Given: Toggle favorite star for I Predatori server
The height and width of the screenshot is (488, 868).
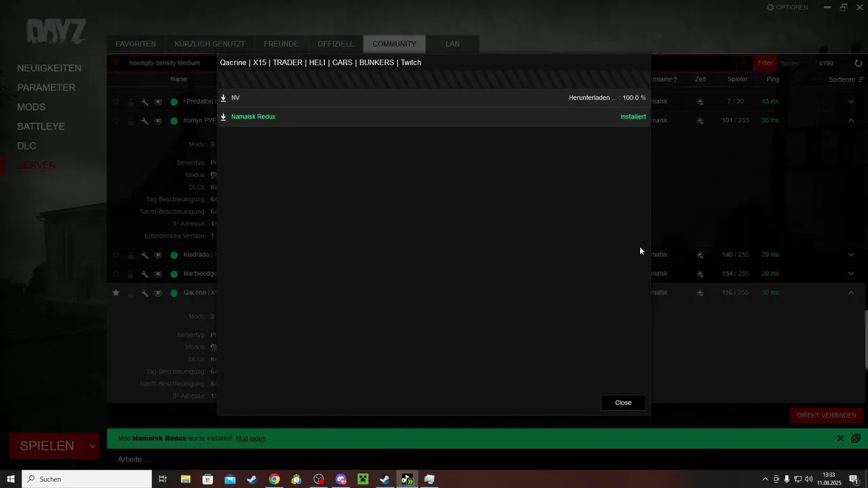Looking at the screenshot, I should 116,102.
